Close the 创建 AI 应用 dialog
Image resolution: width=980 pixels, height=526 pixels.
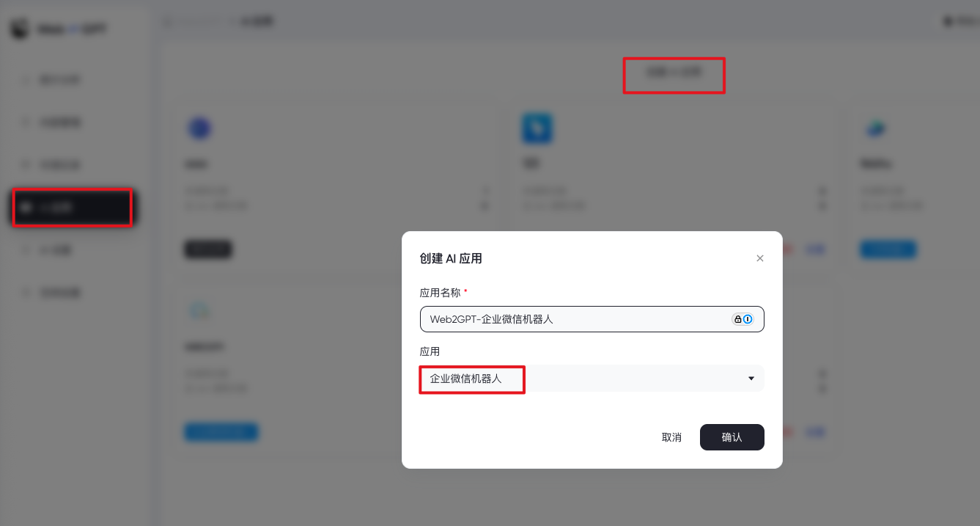click(760, 258)
